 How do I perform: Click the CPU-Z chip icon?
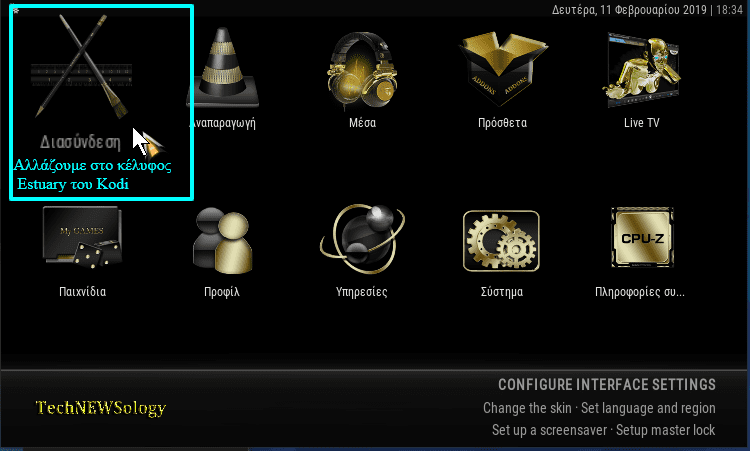click(642, 237)
